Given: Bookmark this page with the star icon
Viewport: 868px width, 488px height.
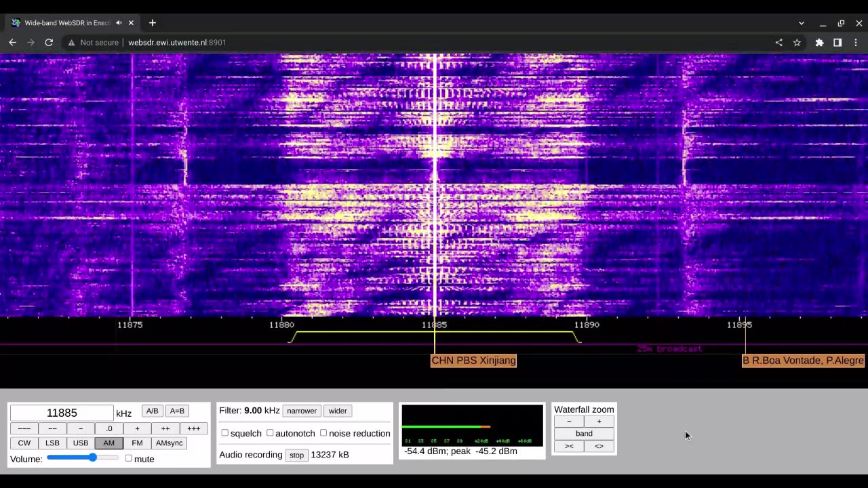Looking at the screenshot, I should click(797, 42).
